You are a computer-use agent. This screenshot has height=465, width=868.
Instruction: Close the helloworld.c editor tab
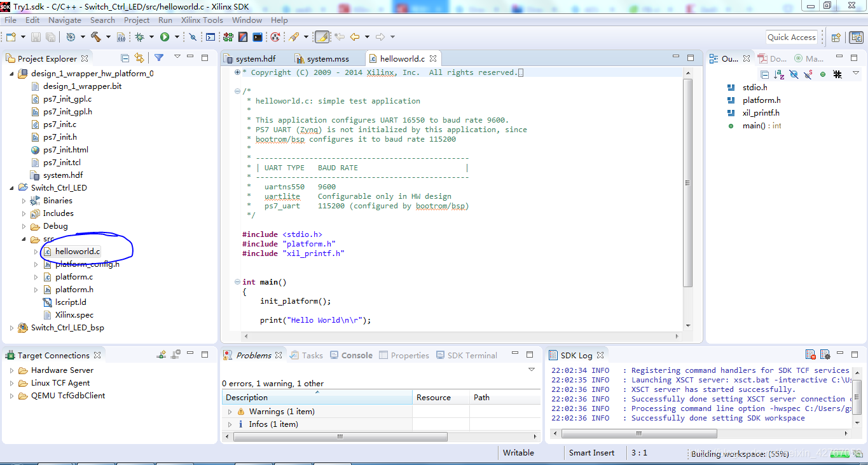(433, 58)
